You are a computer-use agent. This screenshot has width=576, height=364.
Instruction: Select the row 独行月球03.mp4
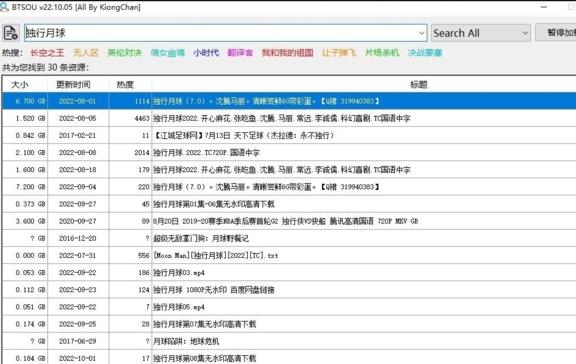[x=289, y=273]
